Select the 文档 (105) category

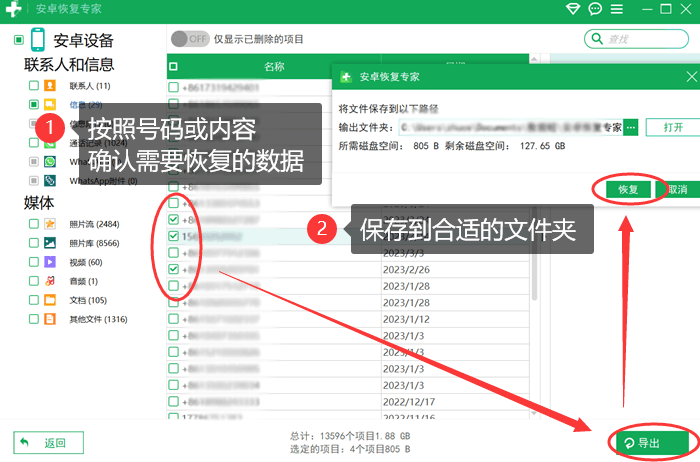click(x=88, y=300)
